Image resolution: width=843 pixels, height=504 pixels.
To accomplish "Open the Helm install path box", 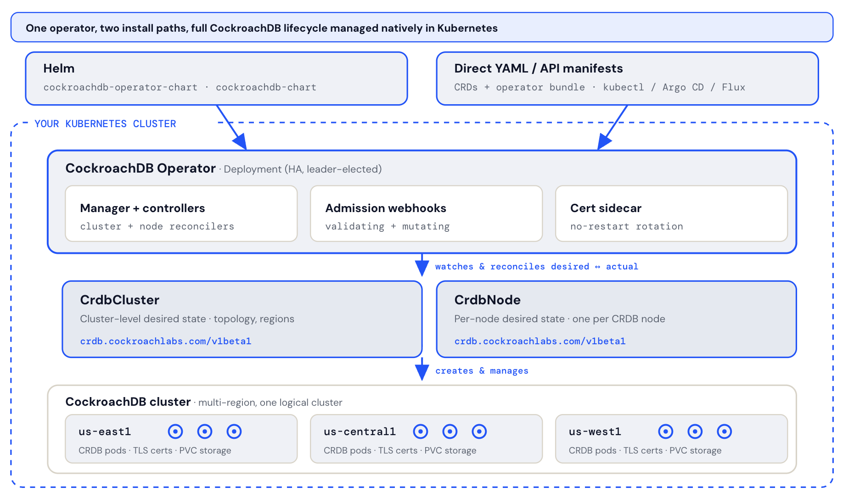I will pyautogui.click(x=217, y=78).
